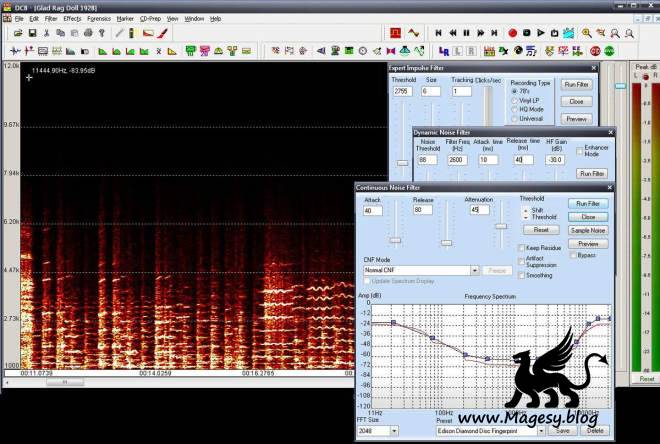Screen dimensions: 660x444
Task: Click the Attack slider handle in Continuous Noise Filter
Action: click(x=395, y=240)
